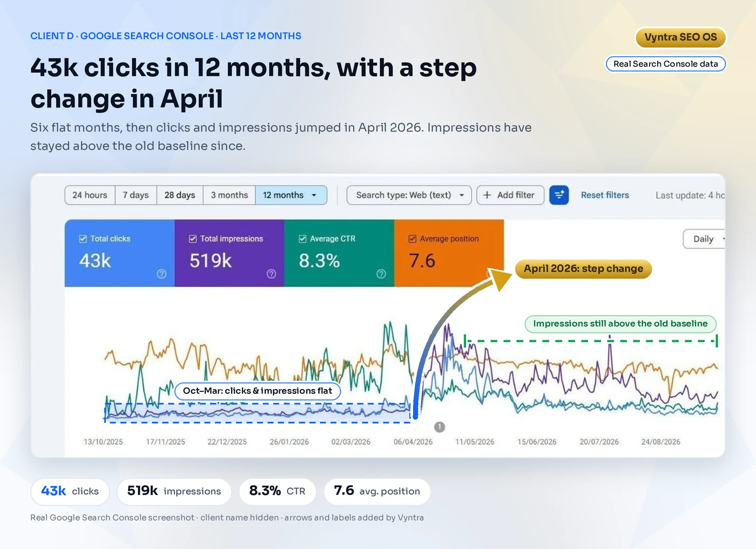
Task: Open Search type: Web (text) dropdown
Action: (x=409, y=195)
